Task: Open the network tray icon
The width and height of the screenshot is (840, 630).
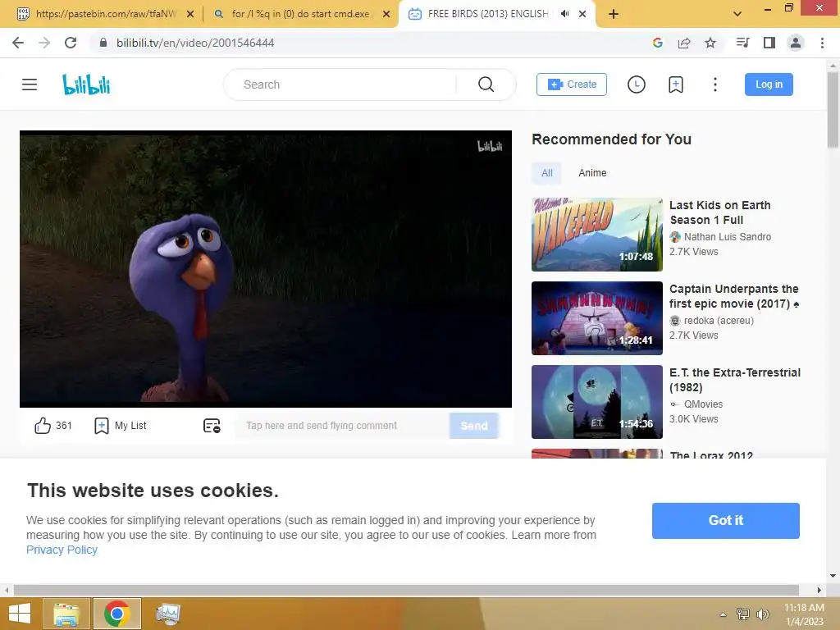Action: 743,614
